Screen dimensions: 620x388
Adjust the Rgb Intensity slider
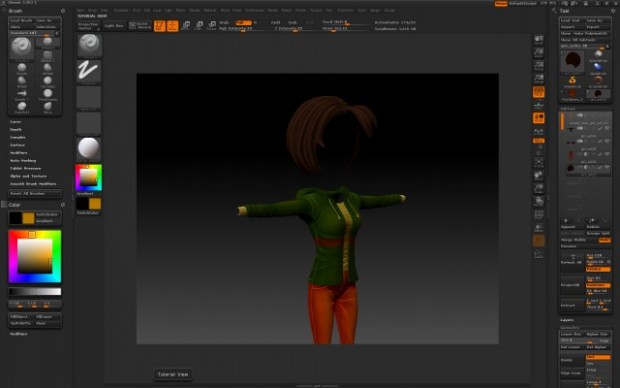click(241, 28)
